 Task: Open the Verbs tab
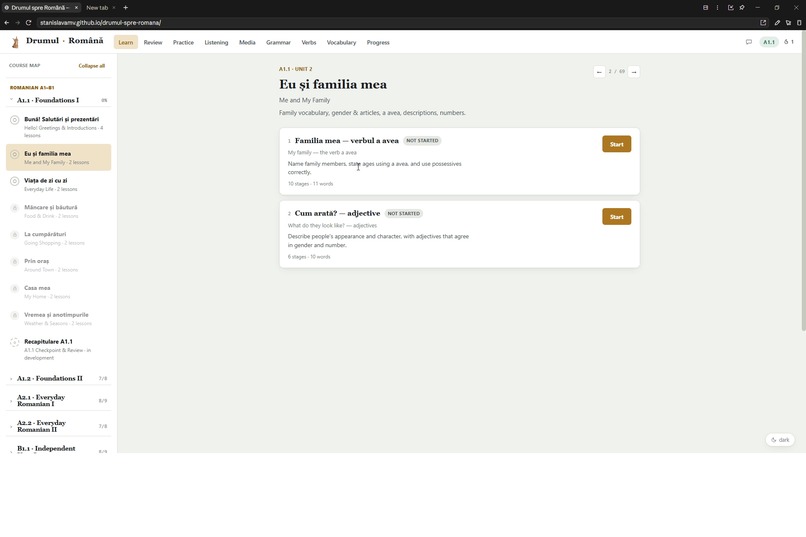308,42
